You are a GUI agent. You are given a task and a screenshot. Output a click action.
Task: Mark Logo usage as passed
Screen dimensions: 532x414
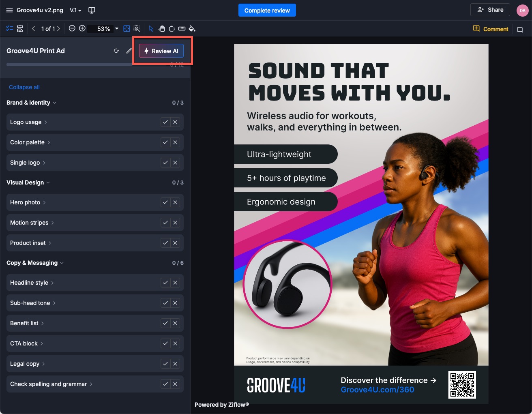click(x=165, y=122)
